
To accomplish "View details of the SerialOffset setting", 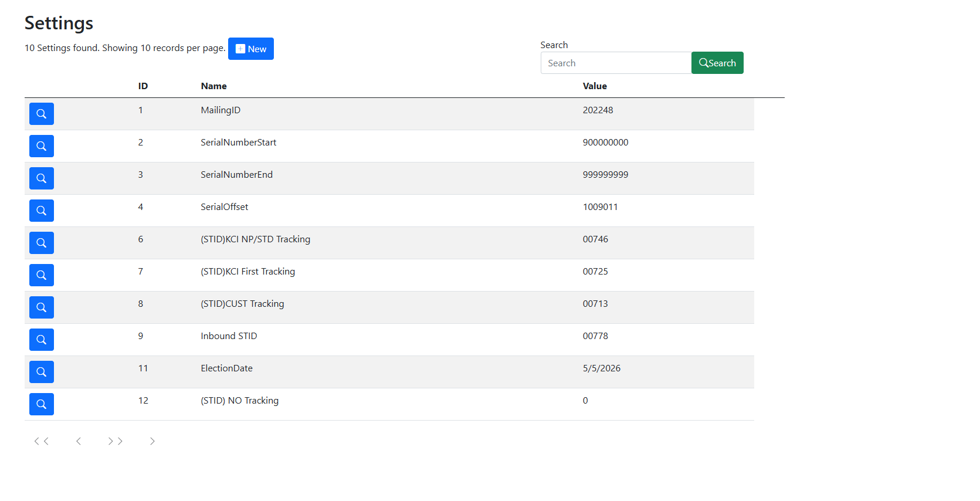I will (41, 211).
